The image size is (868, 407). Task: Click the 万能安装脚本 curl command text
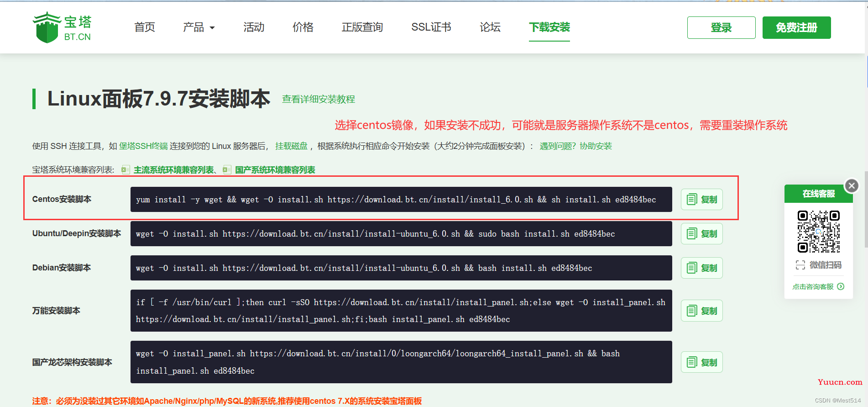click(x=401, y=311)
